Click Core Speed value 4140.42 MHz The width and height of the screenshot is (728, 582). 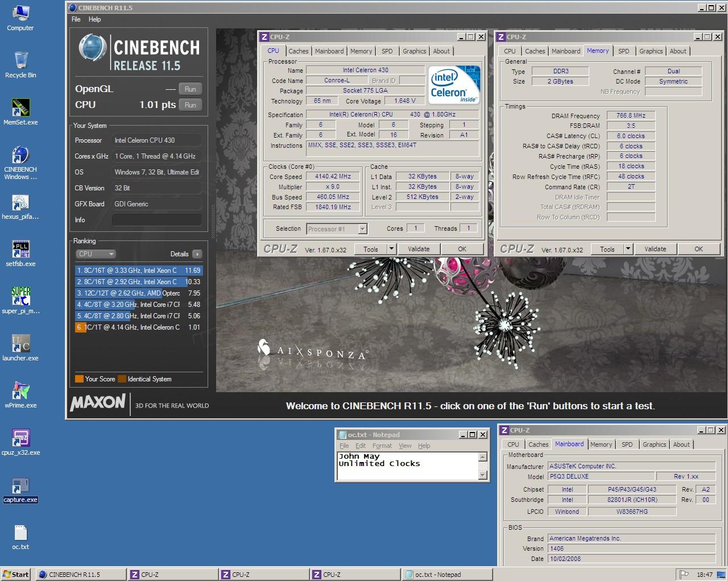[333, 177]
